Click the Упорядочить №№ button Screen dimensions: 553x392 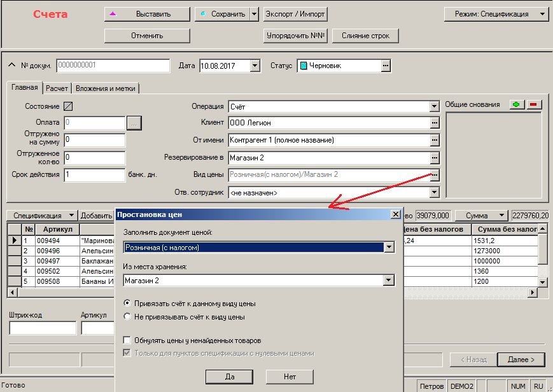click(x=295, y=36)
